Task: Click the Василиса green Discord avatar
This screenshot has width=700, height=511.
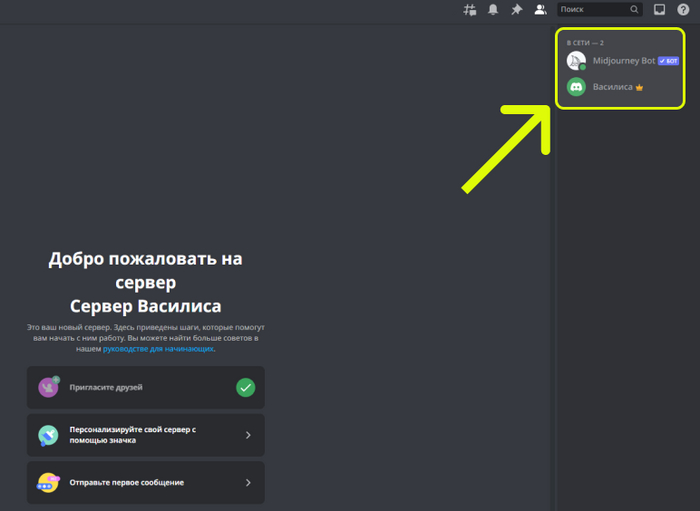Action: click(x=576, y=87)
